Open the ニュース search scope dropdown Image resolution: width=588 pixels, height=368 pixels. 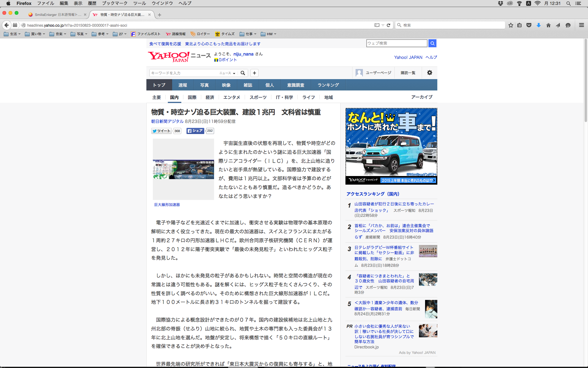[x=227, y=73]
